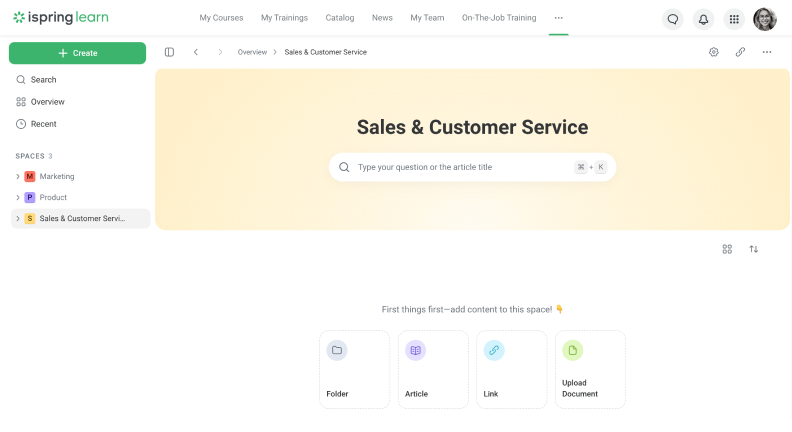Open the My Courses tab
The height and width of the screenshot is (432, 792).
click(x=221, y=18)
